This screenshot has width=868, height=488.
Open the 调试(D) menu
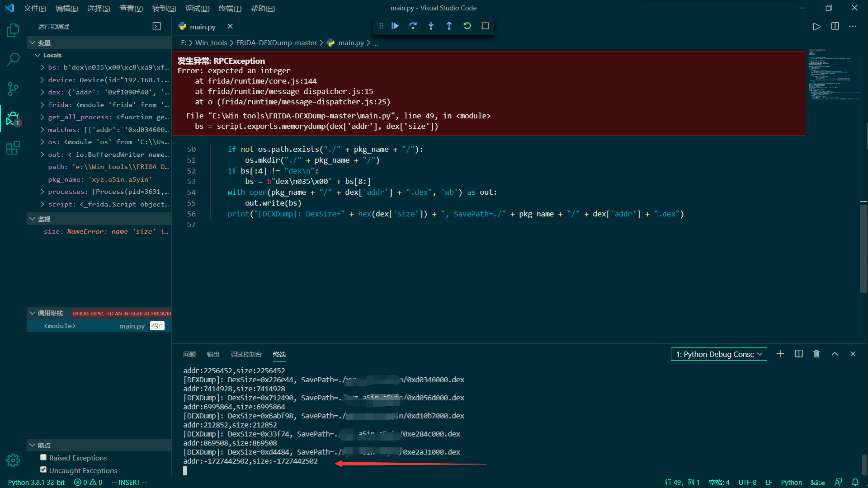coord(197,8)
